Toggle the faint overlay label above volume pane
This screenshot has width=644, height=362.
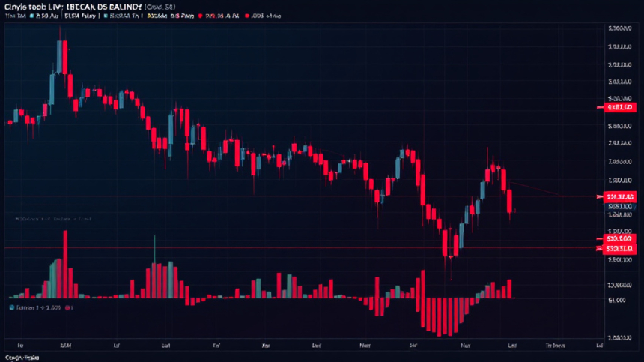(53, 219)
